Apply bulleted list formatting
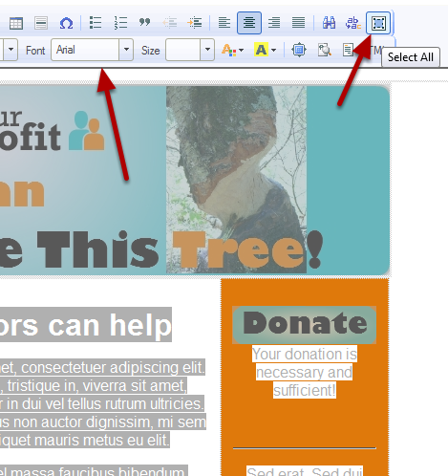 point(96,23)
